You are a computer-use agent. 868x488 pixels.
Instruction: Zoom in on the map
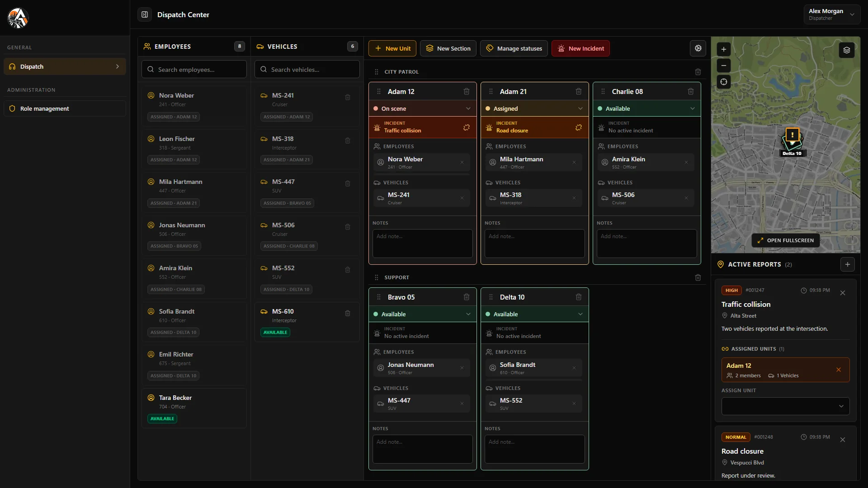724,49
